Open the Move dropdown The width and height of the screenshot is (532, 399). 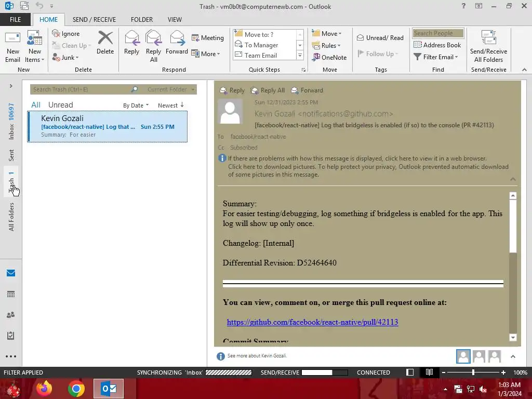(327, 34)
